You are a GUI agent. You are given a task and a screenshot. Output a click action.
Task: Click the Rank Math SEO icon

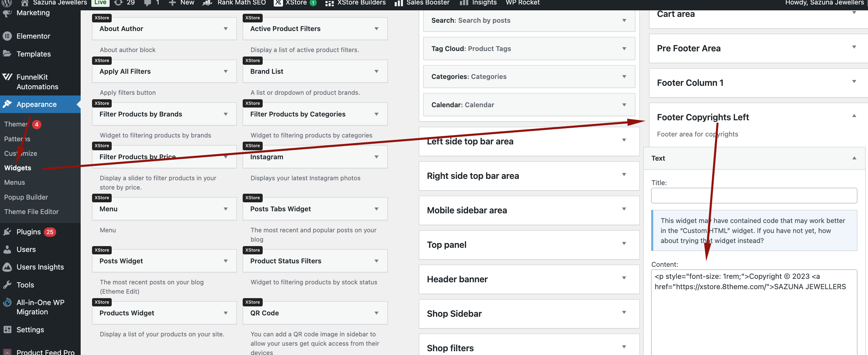[x=207, y=3]
